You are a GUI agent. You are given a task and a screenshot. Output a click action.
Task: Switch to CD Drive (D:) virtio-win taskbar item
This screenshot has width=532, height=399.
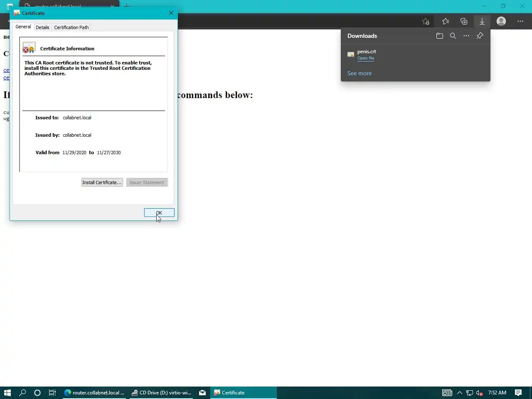(162, 392)
